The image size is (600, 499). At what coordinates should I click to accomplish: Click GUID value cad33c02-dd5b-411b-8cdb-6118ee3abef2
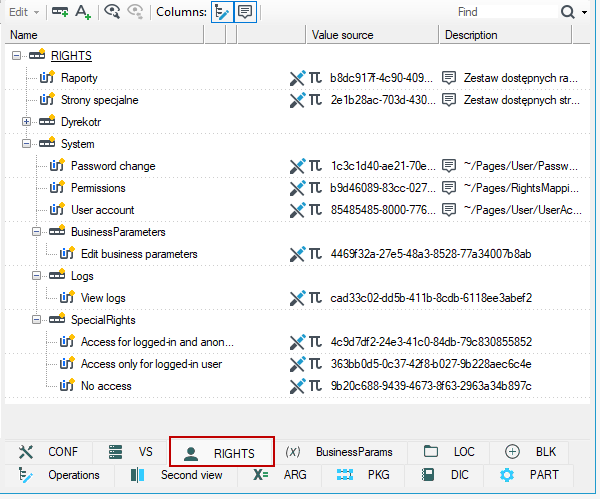[431, 298]
